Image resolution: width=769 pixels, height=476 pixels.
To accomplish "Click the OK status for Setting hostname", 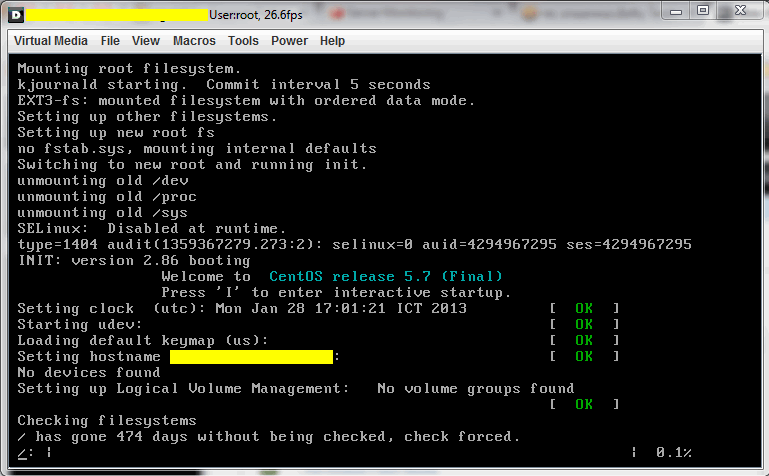I will click(x=584, y=356).
